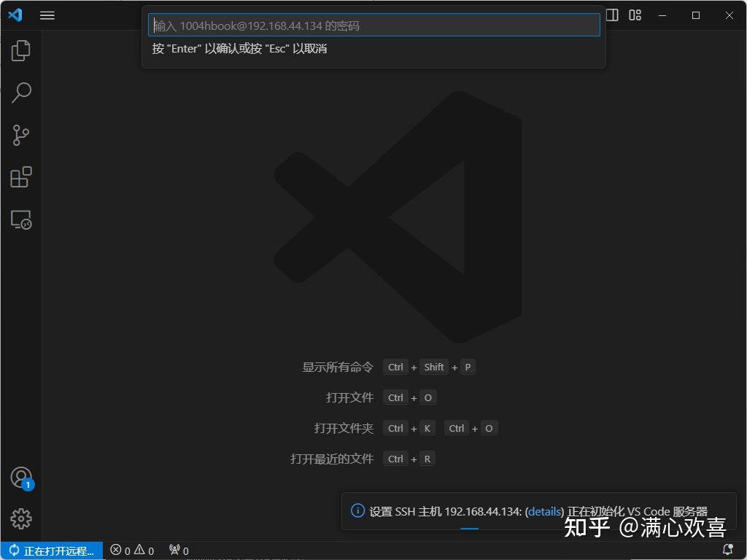Toggle the customize layout control

[634, 15]
